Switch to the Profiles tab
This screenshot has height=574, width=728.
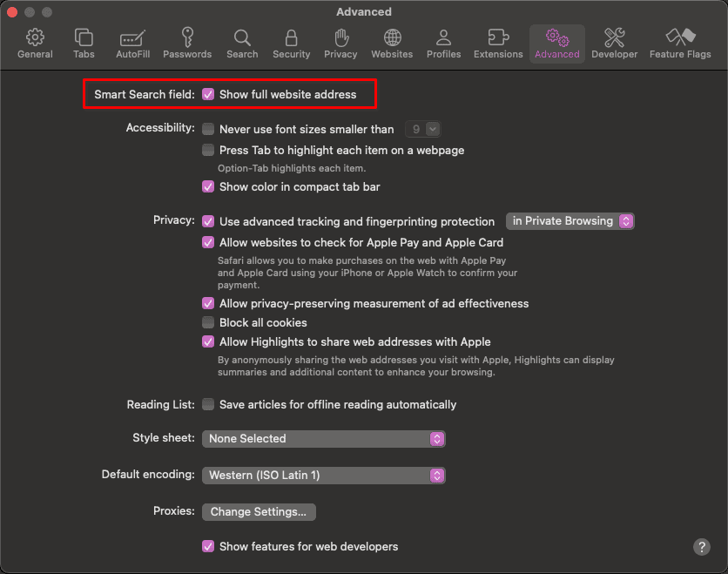tap(443, 44)
